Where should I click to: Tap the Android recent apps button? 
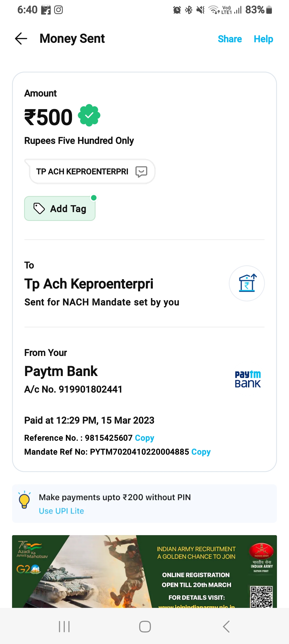pos(64,626)
